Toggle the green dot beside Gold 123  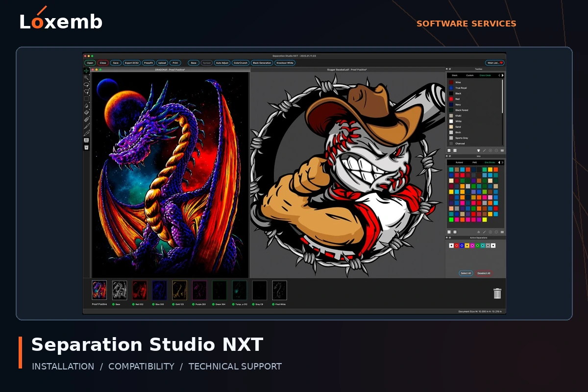tap(173, 304)
